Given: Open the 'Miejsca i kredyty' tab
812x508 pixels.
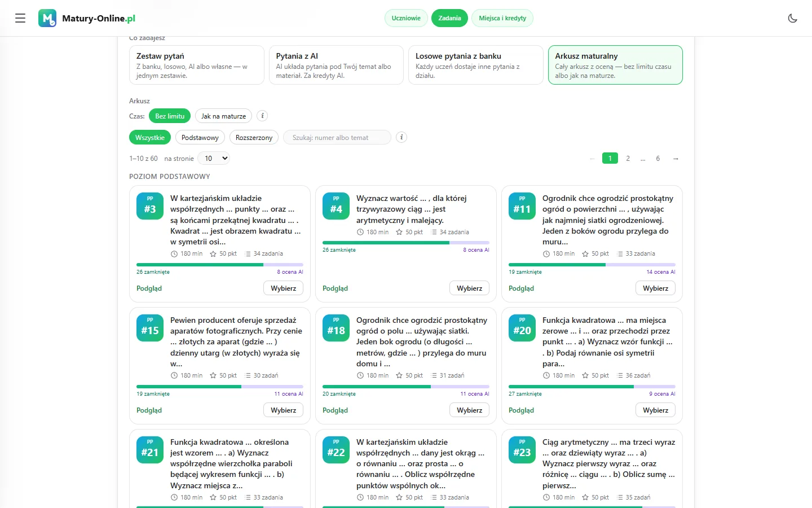Looking at the screenshot, I should point(502,18).
